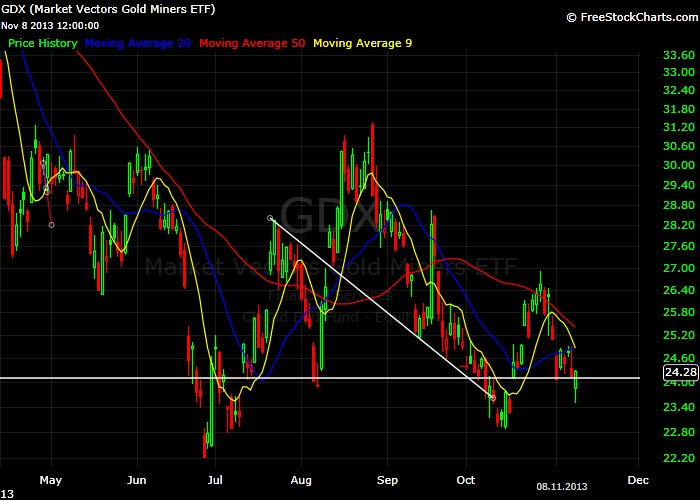The image size is (700, 500).
Task: Click the Jun label on time axis
Action: point(137,480)
